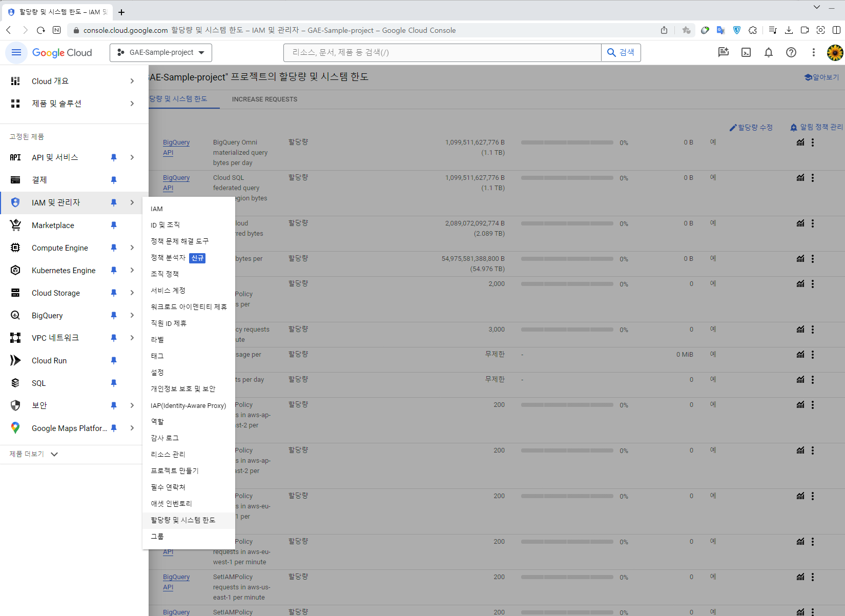Expand API 및 서비스 submenu arrow

(x=132, y=157)
